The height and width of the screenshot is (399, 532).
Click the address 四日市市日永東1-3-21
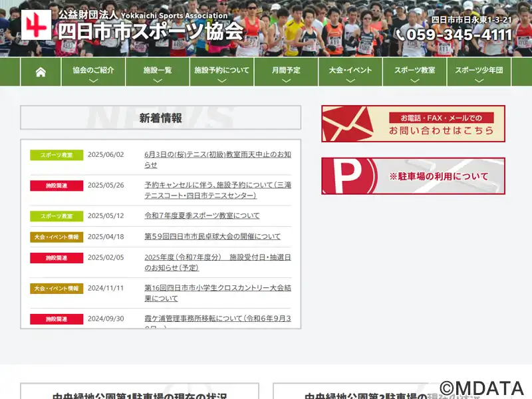coord(471,20)
